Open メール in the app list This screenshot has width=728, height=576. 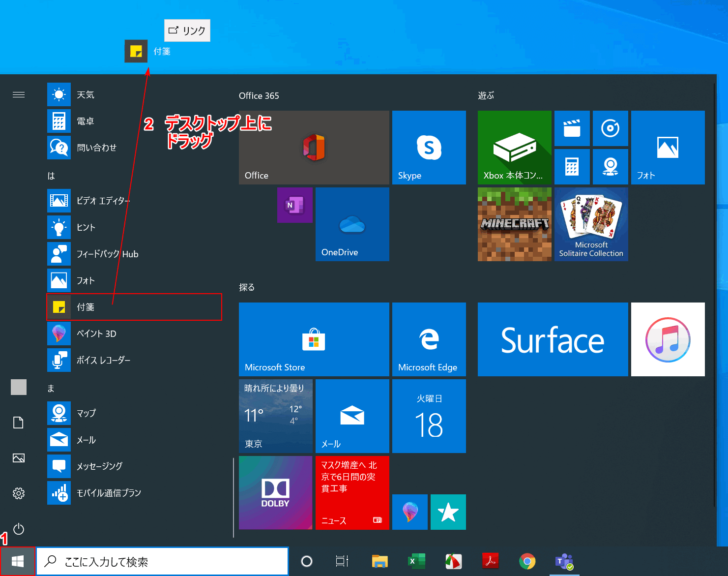pyautogui.click(x=134, y=440)
